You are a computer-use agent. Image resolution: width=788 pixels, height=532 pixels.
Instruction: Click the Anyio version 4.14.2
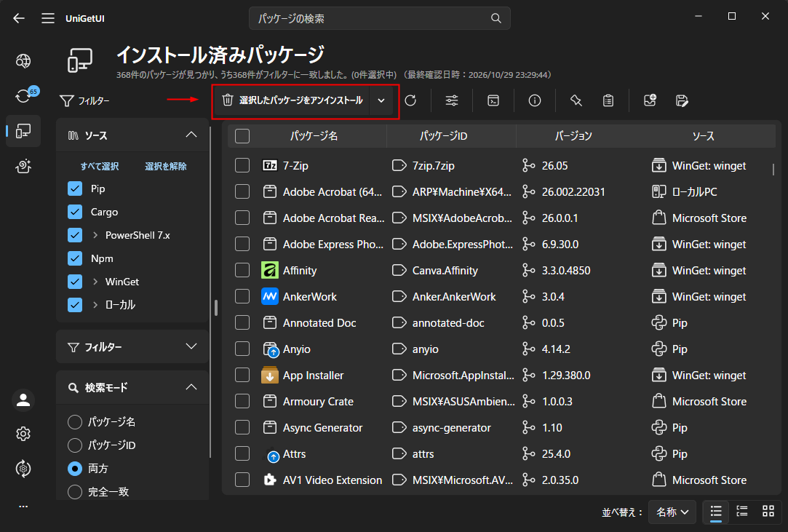point(556,349)
